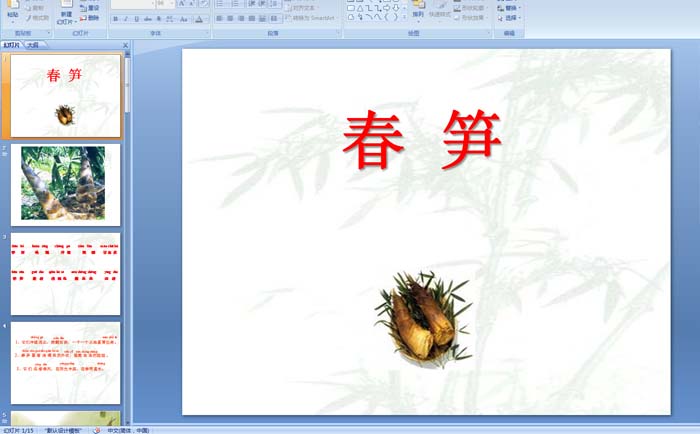Select the down arrow shape in gallery
Viewport: 700px width, 434px height.
[396, 8]
